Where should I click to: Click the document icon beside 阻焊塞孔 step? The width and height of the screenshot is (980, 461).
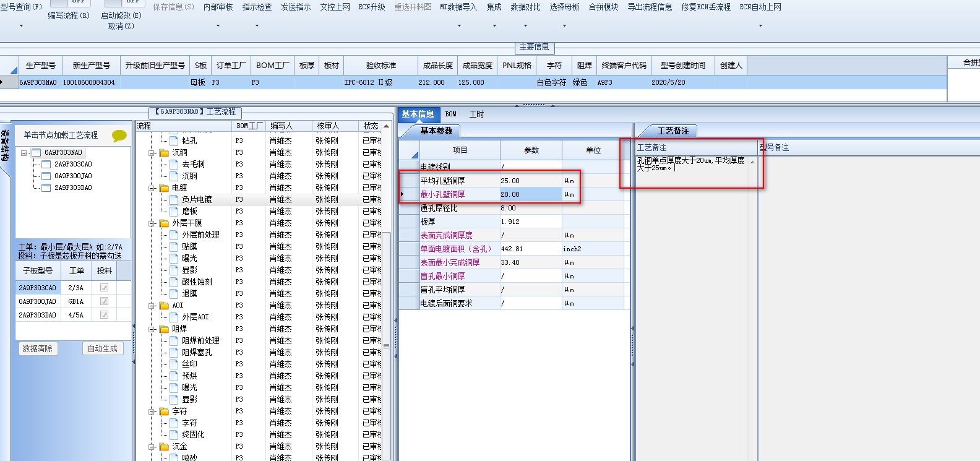174,353
